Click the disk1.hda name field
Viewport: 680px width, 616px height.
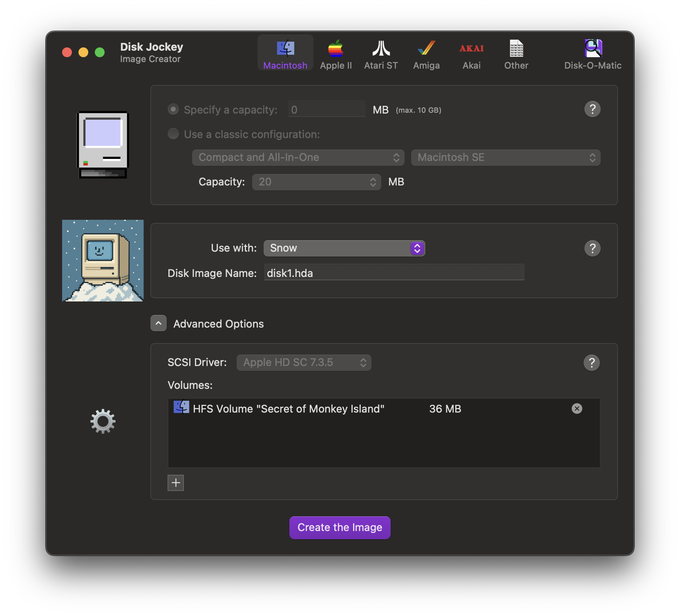[x=394, y=273]
